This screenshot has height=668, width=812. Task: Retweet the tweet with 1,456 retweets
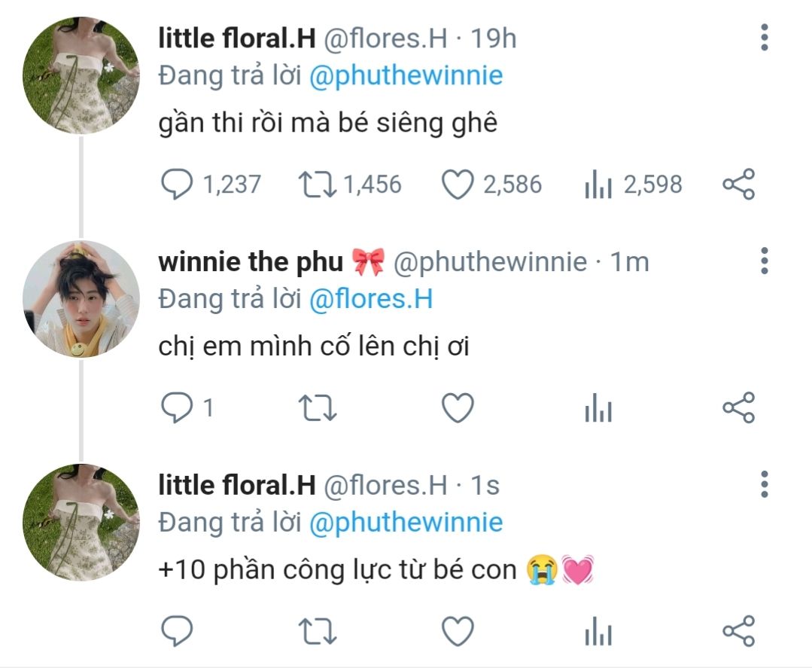pos(318,185)
